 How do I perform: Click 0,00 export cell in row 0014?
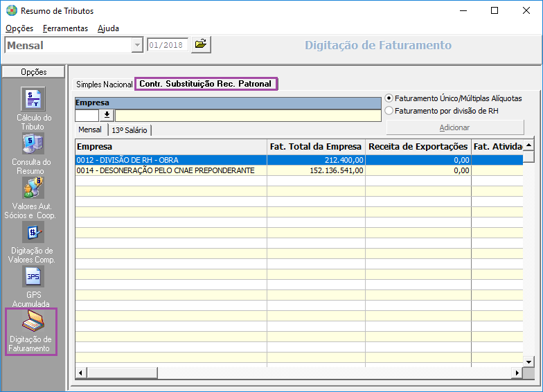418,170
